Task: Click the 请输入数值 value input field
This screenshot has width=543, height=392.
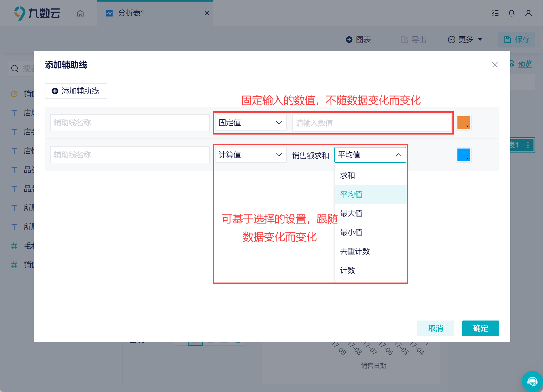Action: [371, 123]
